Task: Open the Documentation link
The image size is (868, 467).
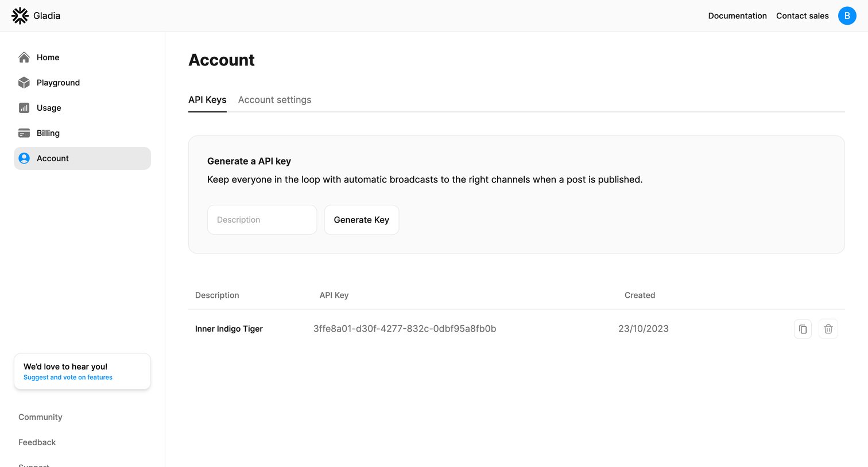Action: [737, 15]
